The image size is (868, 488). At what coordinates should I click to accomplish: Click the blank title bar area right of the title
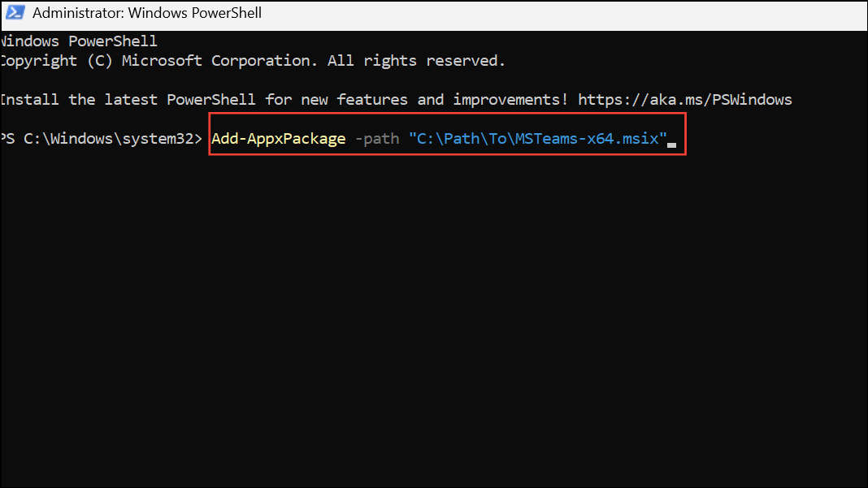click(x=565, y=14)
